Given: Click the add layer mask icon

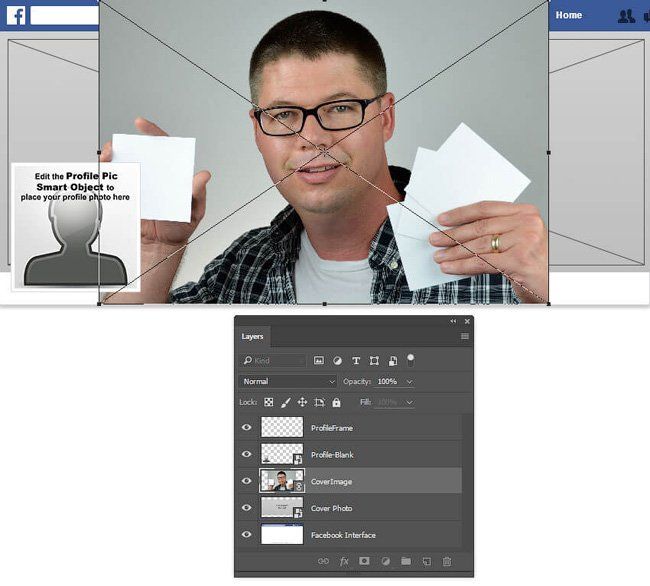Looking at the screenshot, I should tap(364, 561).
